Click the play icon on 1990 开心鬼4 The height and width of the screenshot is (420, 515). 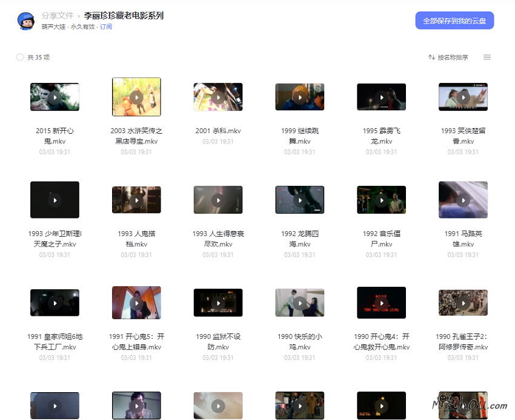tap(381, 303)
